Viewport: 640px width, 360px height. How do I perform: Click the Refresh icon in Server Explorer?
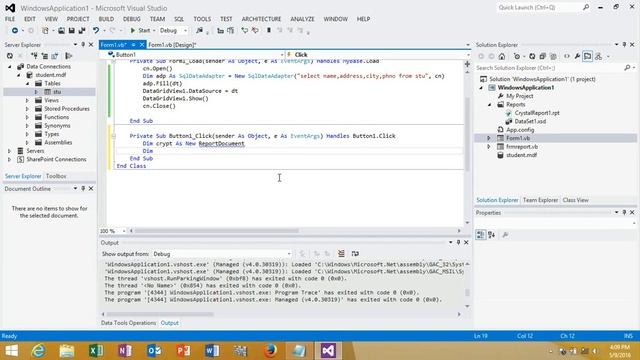click(x=10, y=56)
